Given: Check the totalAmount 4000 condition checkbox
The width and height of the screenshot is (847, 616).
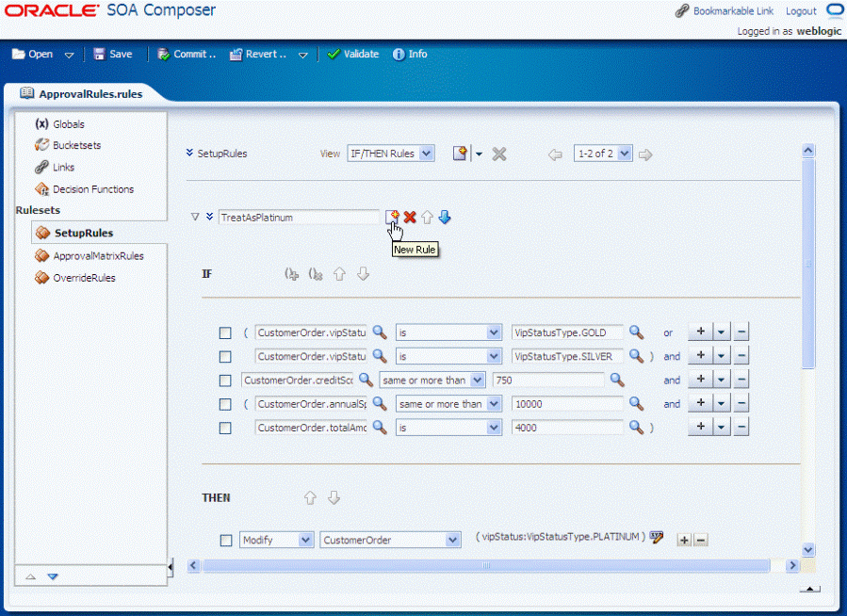Looking at the screenshot, I should click(x=225, y=429).
